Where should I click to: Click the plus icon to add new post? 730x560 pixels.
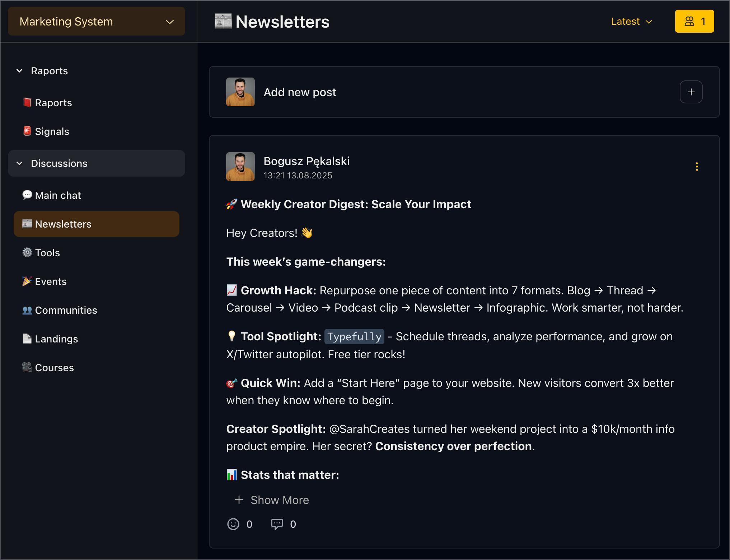click(x=691, y=92)
